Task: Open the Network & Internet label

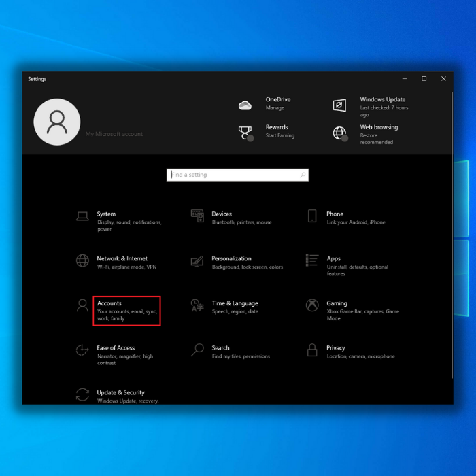Action: [x=122, y=258]
